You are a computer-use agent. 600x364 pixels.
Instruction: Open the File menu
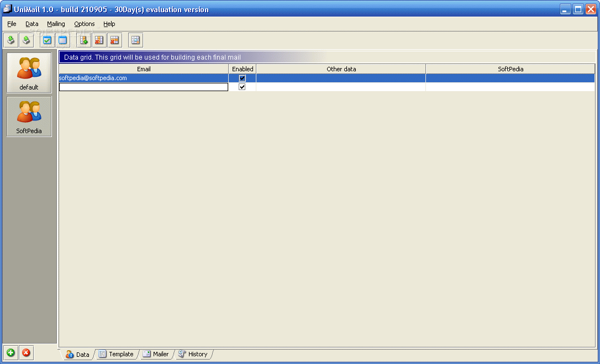[12, 24]
